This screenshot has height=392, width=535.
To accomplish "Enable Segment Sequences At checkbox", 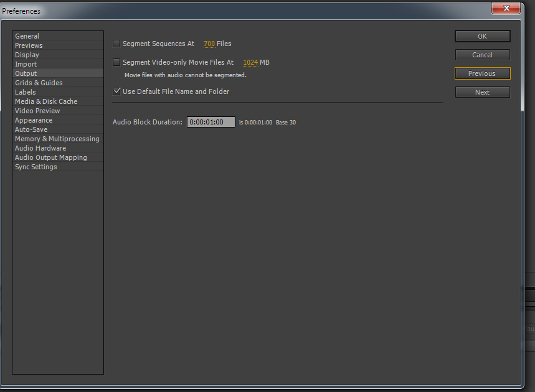I will pyautogui.click(x=116, y=44).
